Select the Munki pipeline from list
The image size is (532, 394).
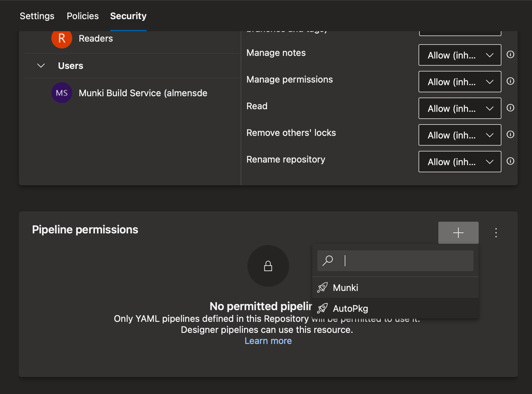pos(345,288)
